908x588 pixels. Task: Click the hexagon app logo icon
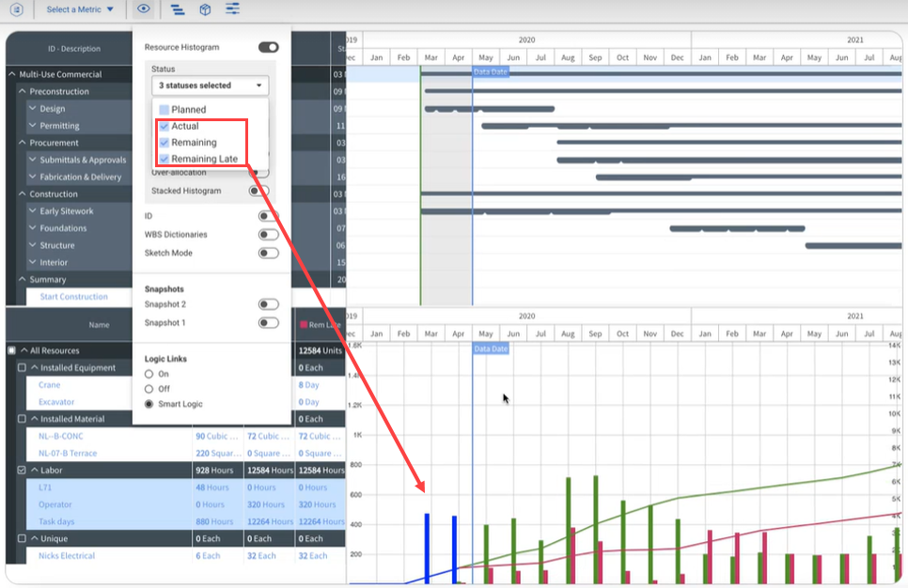click(16, 9)
